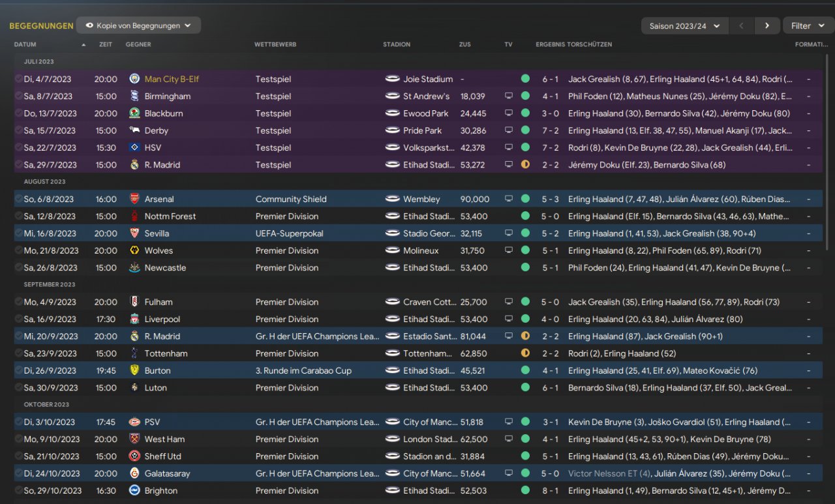Sort fixtures by the Datum column header
Image resolution: width=835 pixels, height=504 pixels.
(25, 44)
